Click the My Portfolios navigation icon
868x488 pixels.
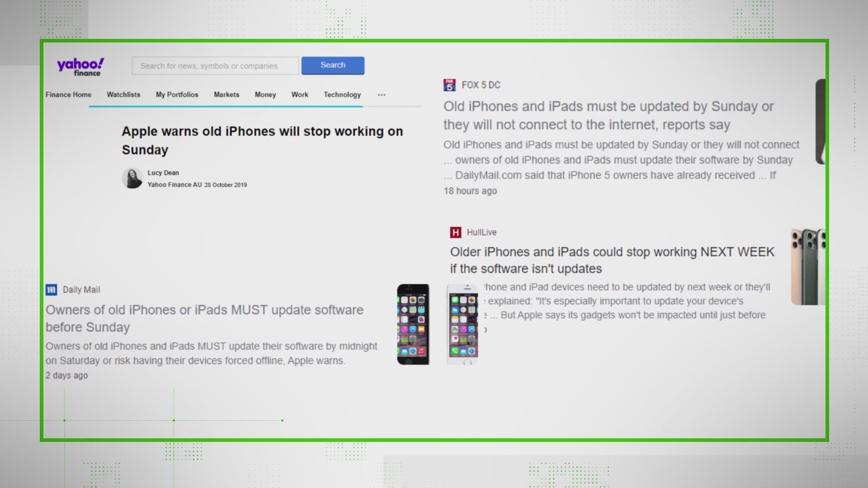pyautogui.click(x=177, y=95)
